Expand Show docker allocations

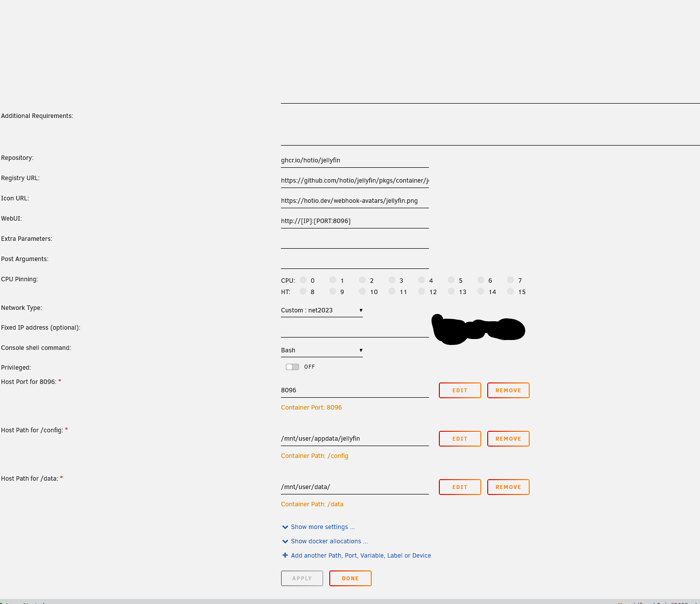pyautogui.click(x=329, y=541)
